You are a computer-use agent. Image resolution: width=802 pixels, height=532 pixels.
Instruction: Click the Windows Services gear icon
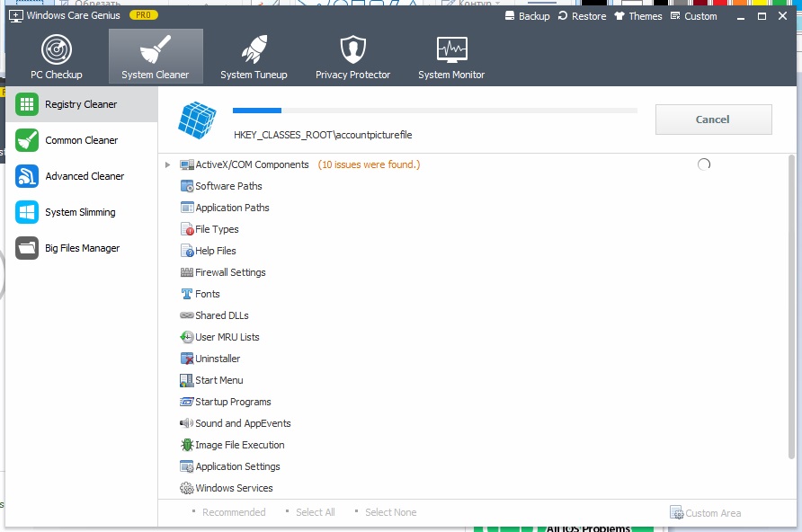187,488
